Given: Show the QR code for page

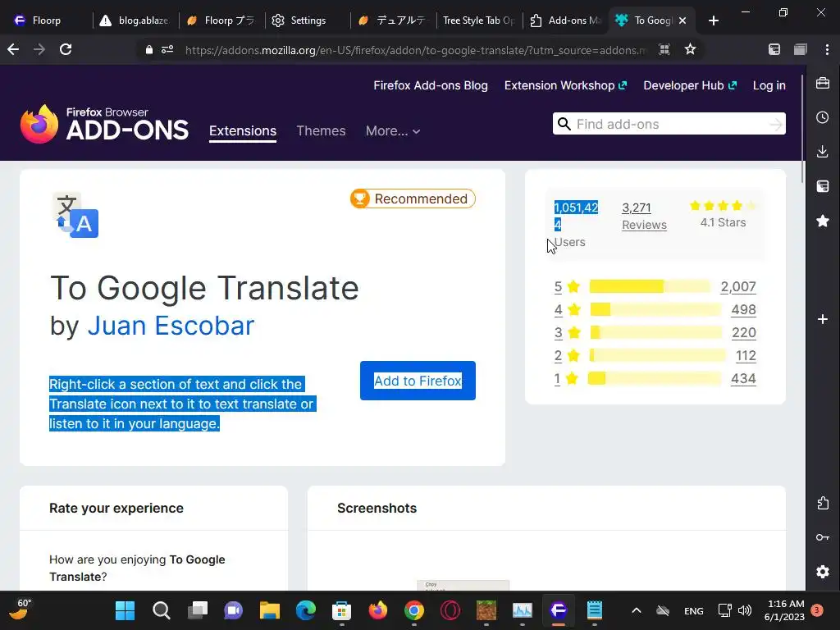Looking at the screenshot, I should [664, 50].
